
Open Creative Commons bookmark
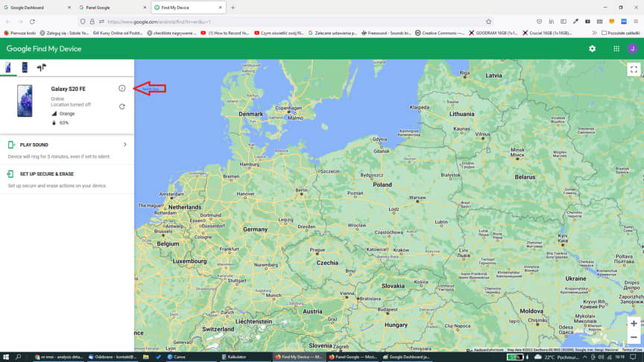(440, 33)
